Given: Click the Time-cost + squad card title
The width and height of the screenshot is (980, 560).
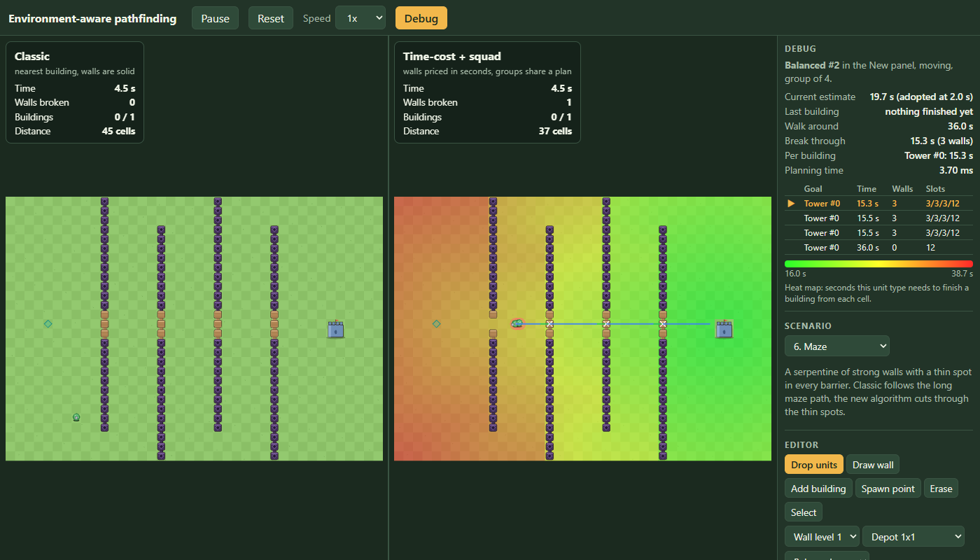Looking at the screenshot, I should (452, 56).
